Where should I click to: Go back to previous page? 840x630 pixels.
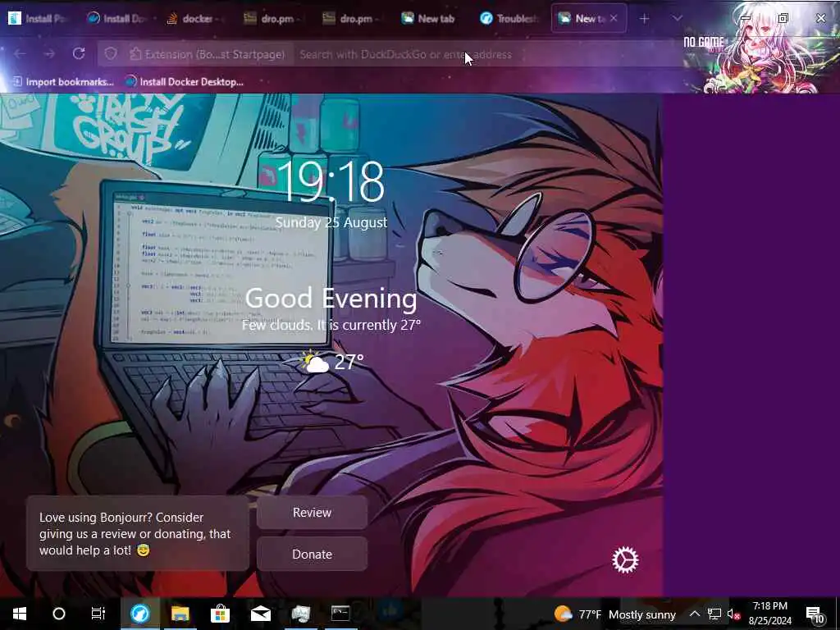pos(20,53)
